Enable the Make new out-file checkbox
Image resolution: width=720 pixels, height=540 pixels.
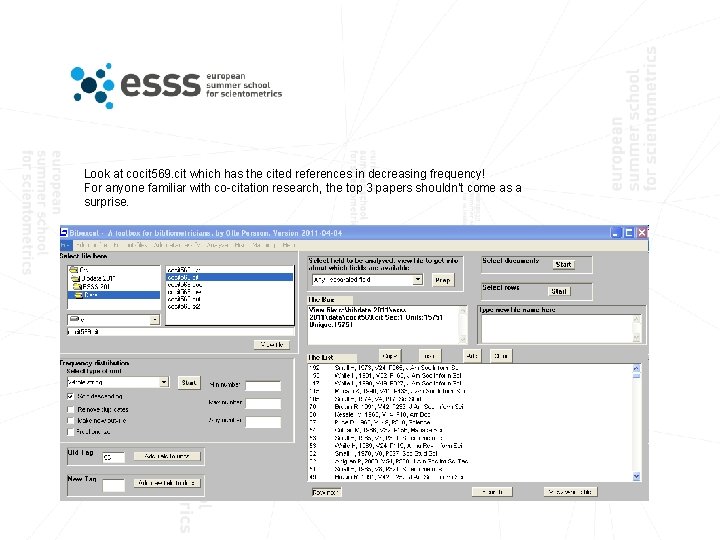point(70,421)
